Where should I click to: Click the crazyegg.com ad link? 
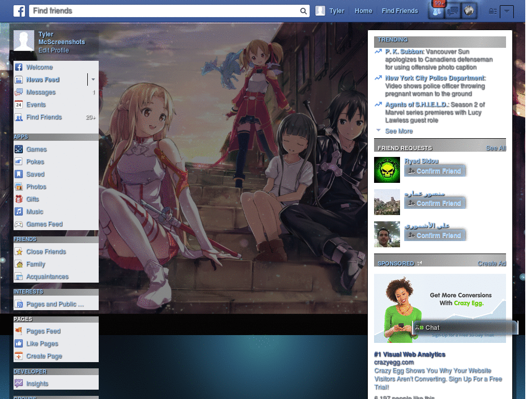[x=394, y=362]
